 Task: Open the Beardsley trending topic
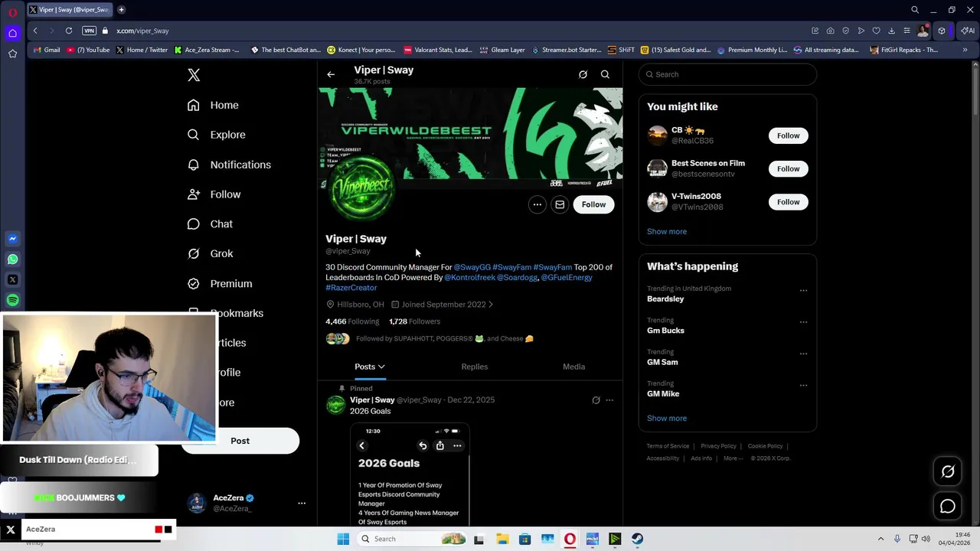665,298
